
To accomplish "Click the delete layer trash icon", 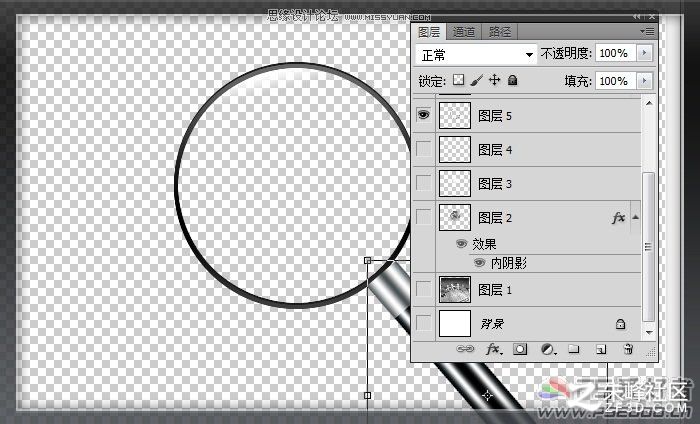I will (628, 349).
